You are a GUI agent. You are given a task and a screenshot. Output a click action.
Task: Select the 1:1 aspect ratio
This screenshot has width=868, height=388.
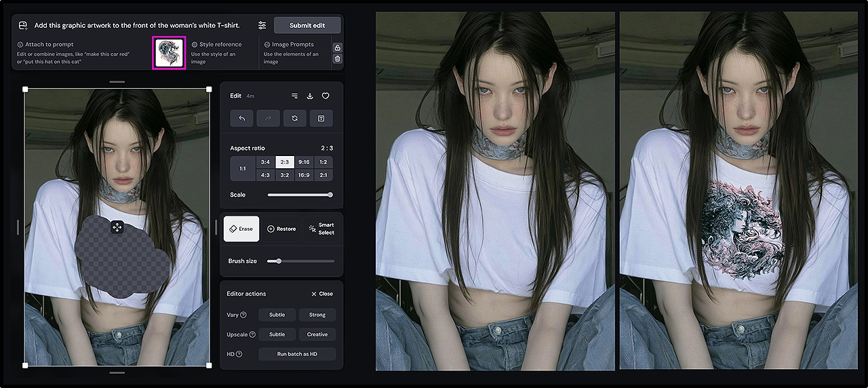[x=242, y=168]
